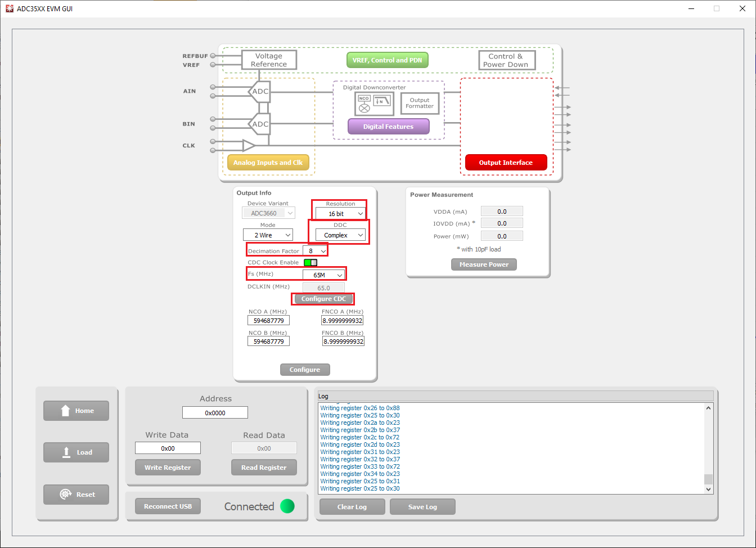
Task: Click the Measure Power button
Action: 484,264
